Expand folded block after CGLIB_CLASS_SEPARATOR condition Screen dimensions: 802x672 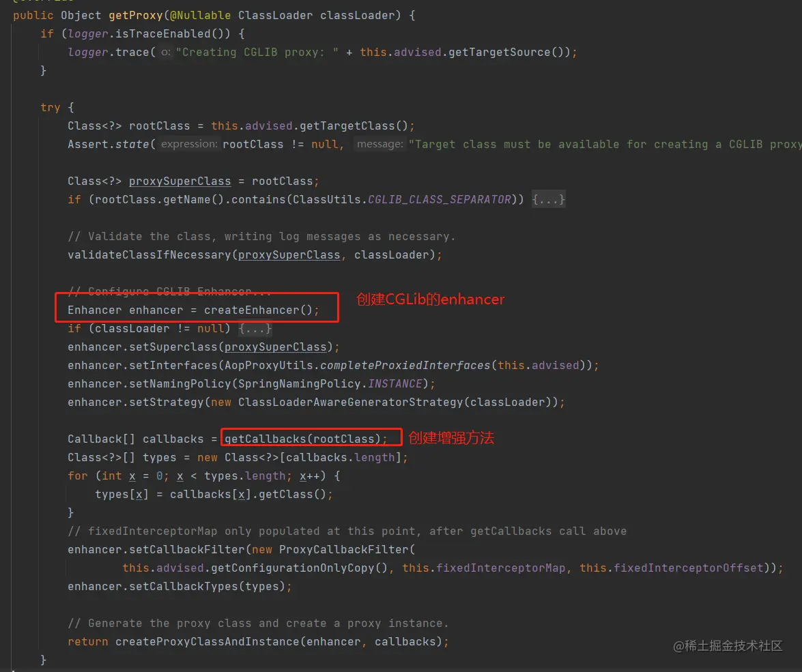[548, 199]
